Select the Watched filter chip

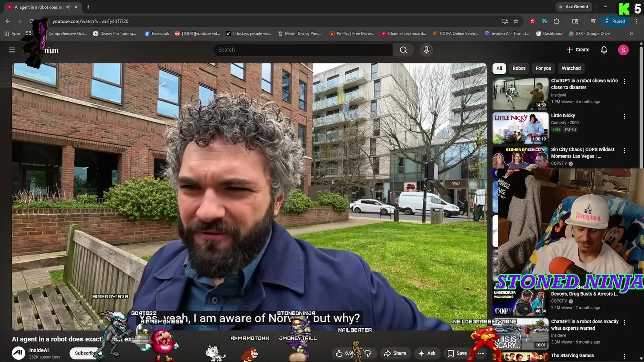pos(571,68)
